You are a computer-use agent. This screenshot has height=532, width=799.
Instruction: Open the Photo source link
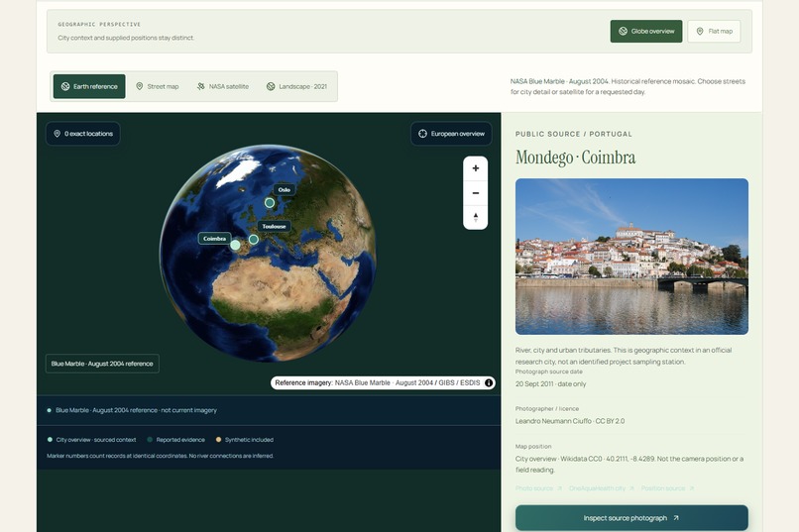tap(538, 488)
